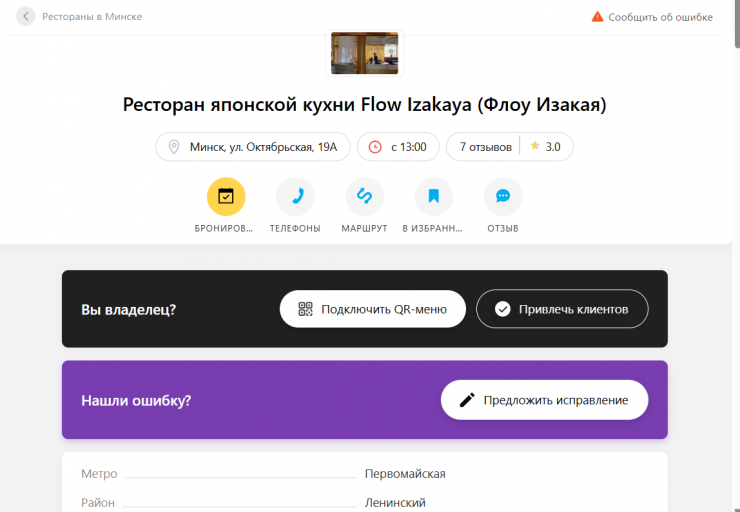The image size is (740, 512).
Task: Click the route Маршрут icon
Action: click(364, 196)
